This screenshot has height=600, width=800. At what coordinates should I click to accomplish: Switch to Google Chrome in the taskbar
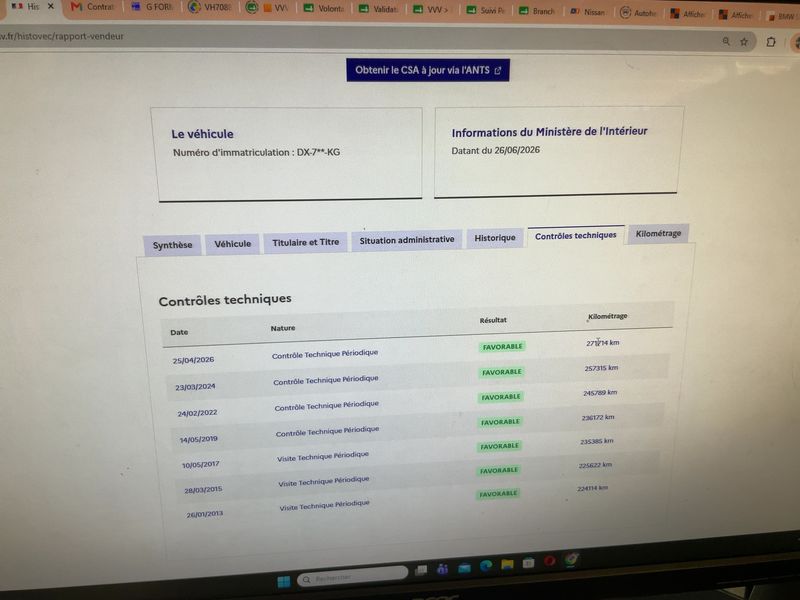571,559
